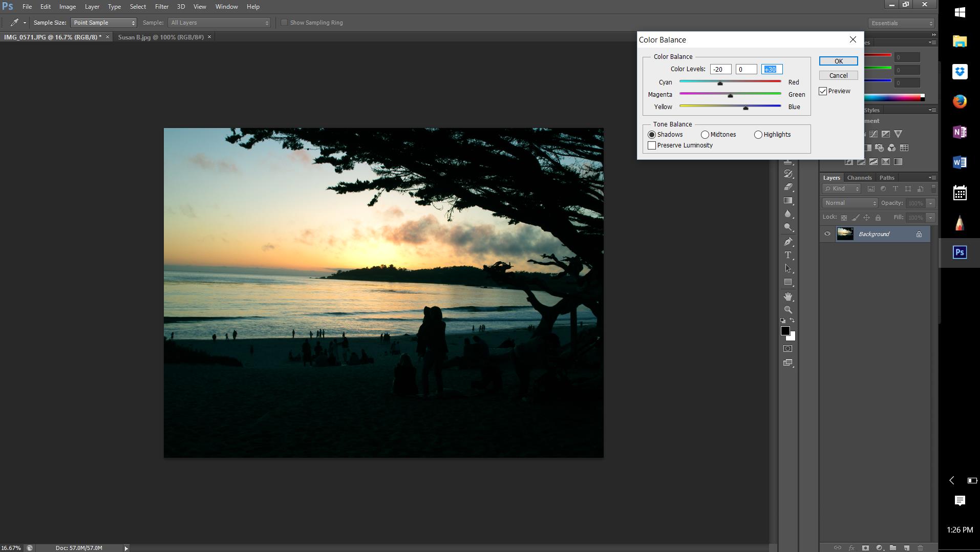Add a Photo Filter adjustment
980x552 pixels.
pyautogui.click(x=880, y=148)
